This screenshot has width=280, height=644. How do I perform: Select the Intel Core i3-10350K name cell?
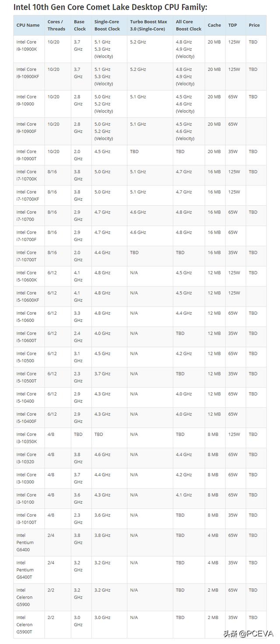(27, 437)
